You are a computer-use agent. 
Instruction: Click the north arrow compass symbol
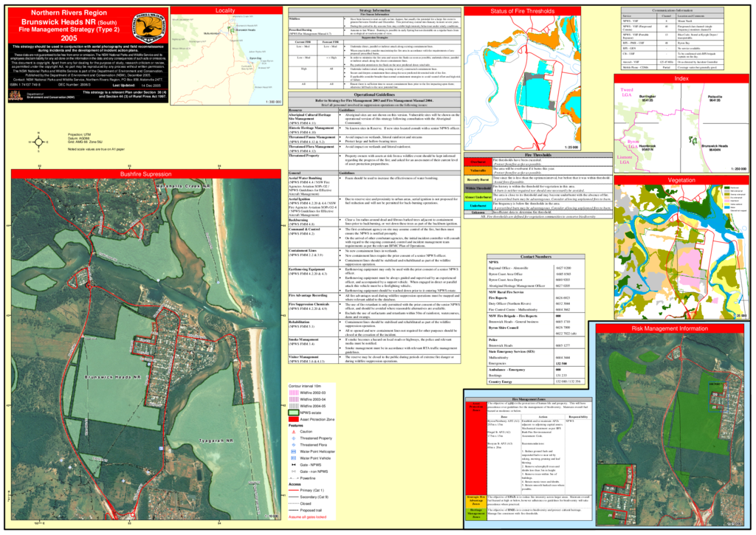tap(39, 142)
